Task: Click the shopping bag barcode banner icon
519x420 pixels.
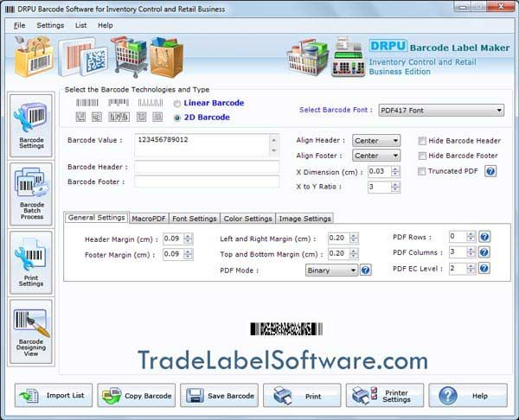Action: (x=34, y=57)
